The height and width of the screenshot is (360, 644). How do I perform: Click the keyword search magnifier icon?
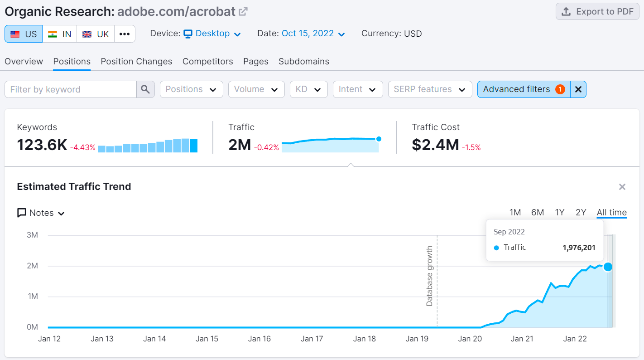click(x=145, y=89)
